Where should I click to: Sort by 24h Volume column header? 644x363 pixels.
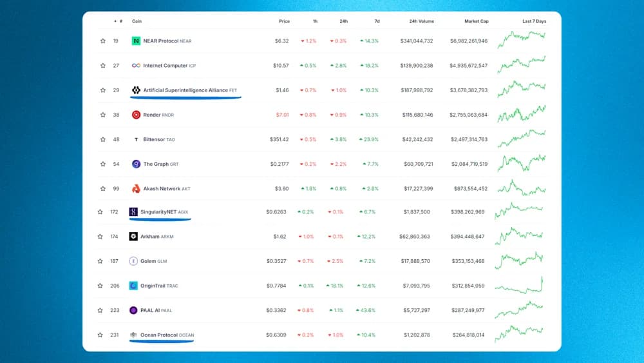[x=421, y=21]
